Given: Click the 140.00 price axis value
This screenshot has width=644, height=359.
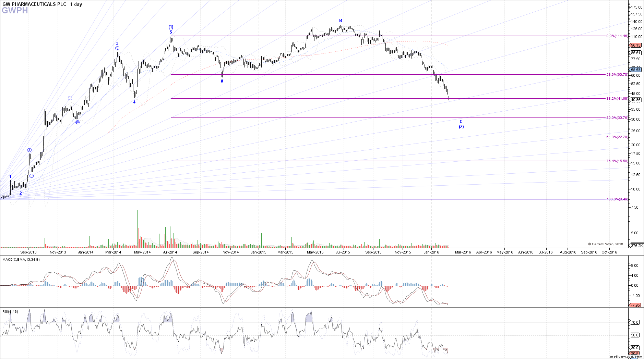Looking at the screenshot, I should point(636,22).
